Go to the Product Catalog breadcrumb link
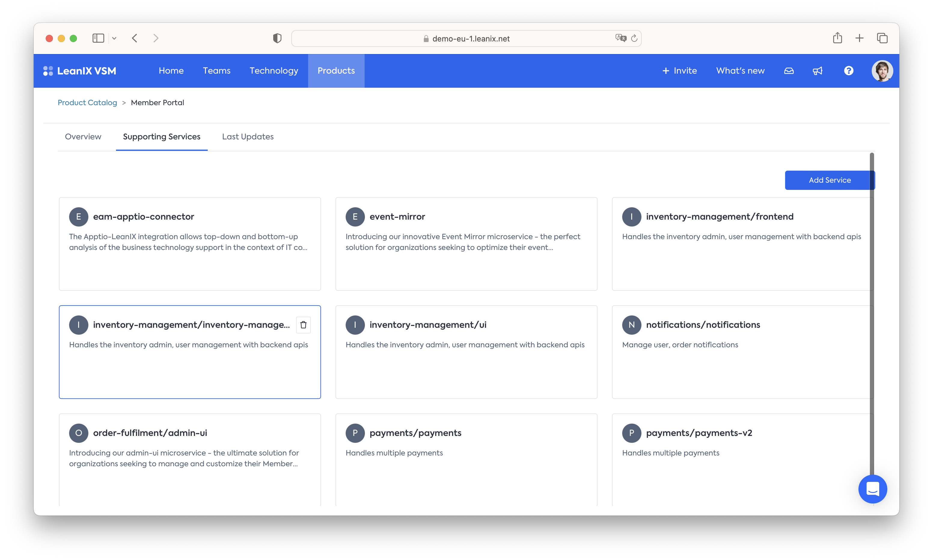Screen dimensions: 933x560 tap(87, 103)
